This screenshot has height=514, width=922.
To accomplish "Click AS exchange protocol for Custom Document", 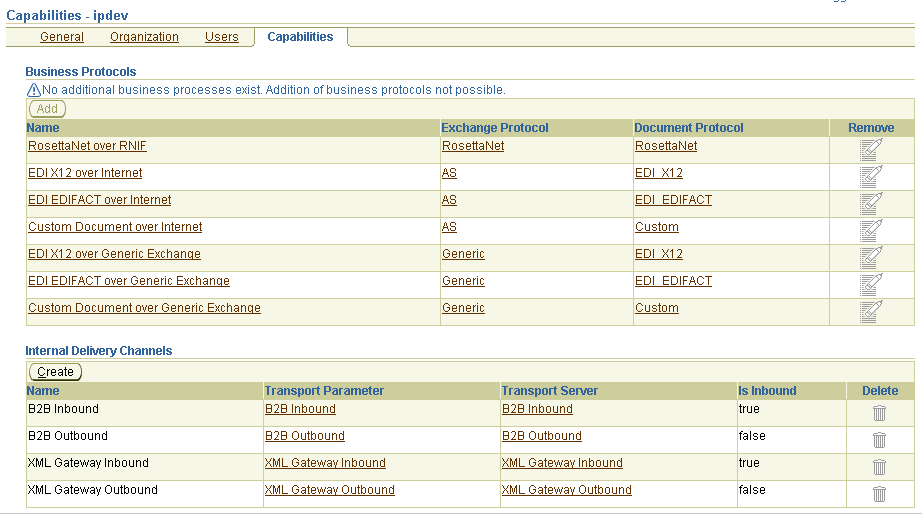I will click(x=449, y=227).
